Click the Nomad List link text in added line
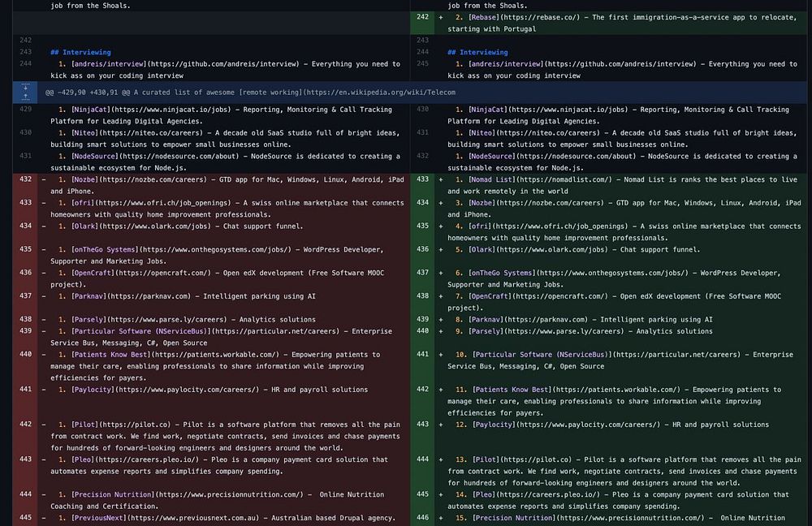Screen dimensions: 812x526 click(490, 179)
